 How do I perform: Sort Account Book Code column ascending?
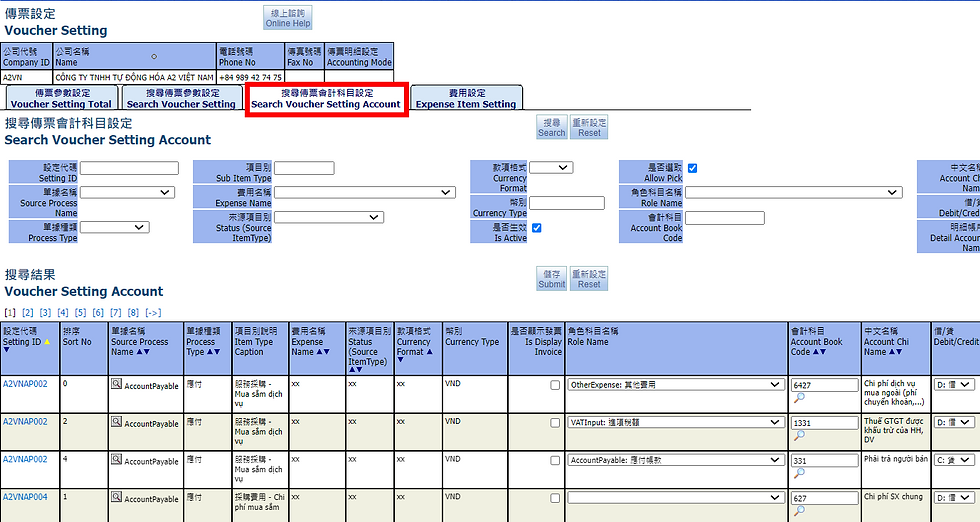816,352
